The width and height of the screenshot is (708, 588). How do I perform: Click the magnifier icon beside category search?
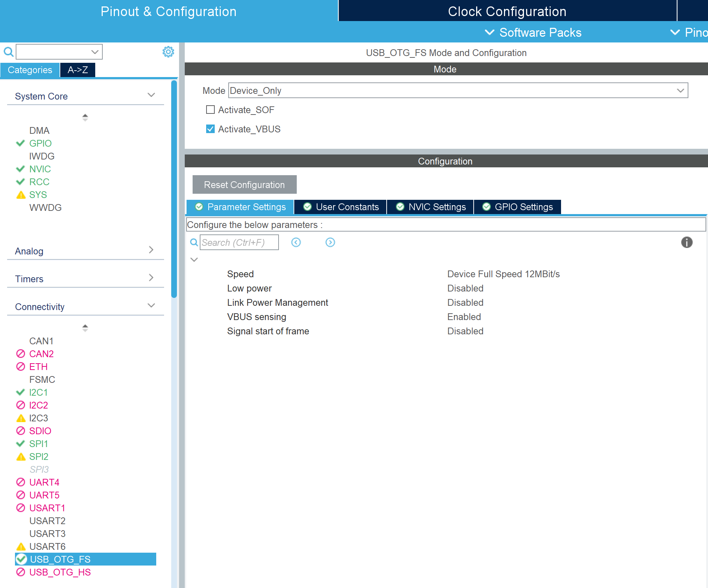point(8,52)
